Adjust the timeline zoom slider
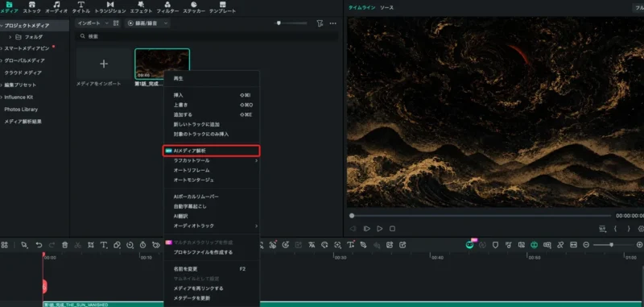644x307 pixels. (611, 245)
